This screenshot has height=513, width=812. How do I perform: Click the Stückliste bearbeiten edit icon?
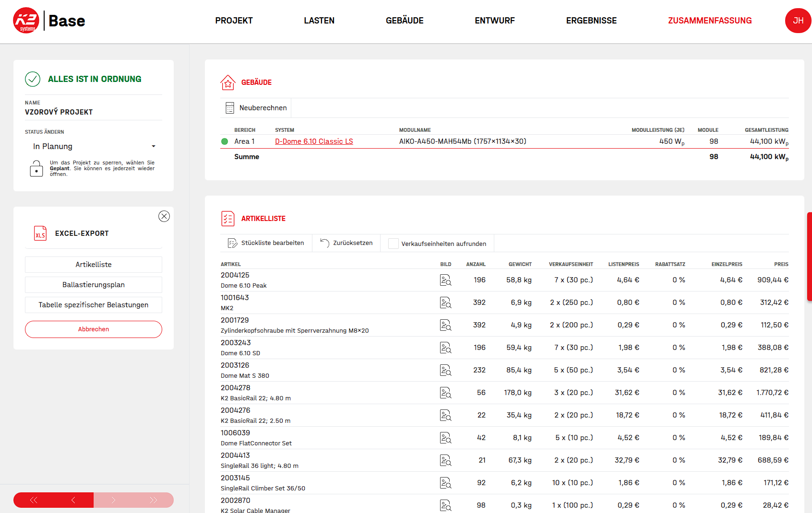tap(232, 243)
